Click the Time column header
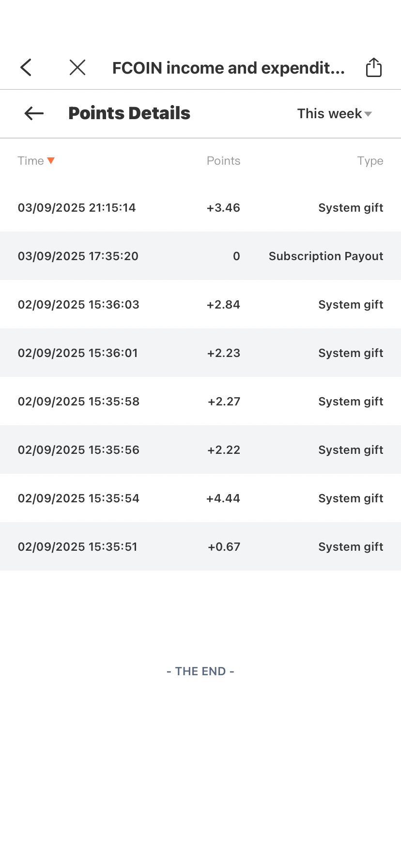This screenshot has width=401, height=868. (31, 161)
